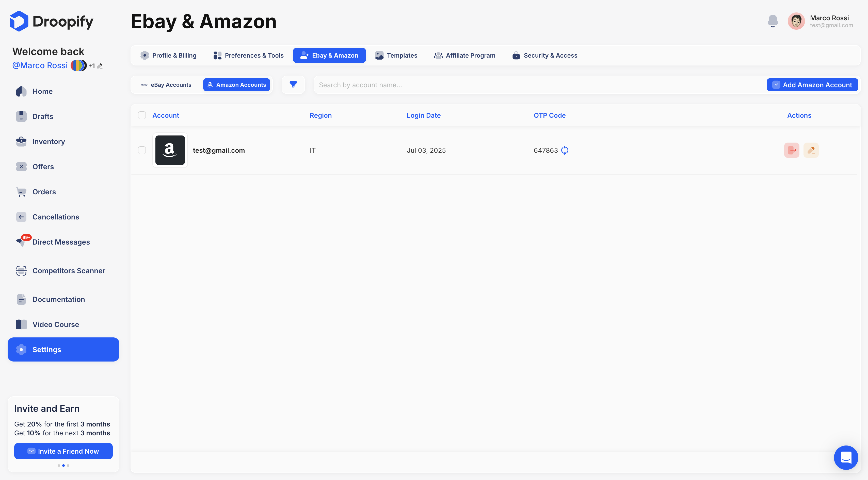
Task: Open the chat support bubble
Action: click(x=846, y=457)
